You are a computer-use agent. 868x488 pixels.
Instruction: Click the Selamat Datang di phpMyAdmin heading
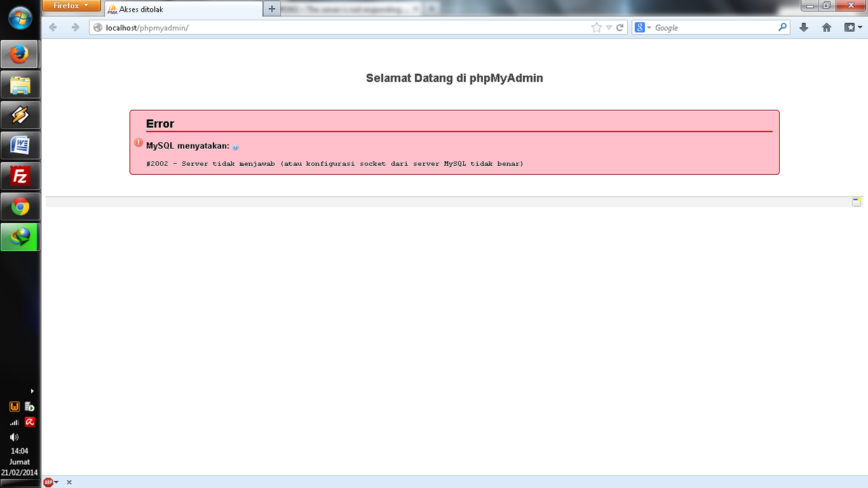(x=454, y=78)
